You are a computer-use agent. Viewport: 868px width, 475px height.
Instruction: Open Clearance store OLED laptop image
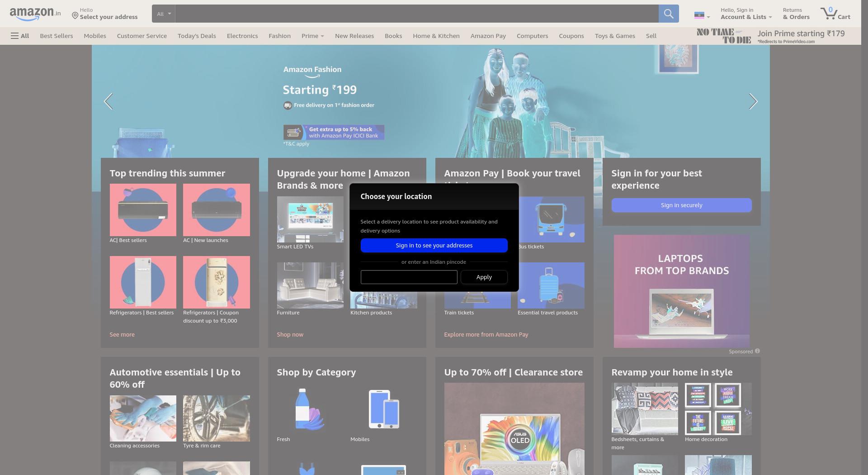tap(514, 429)
